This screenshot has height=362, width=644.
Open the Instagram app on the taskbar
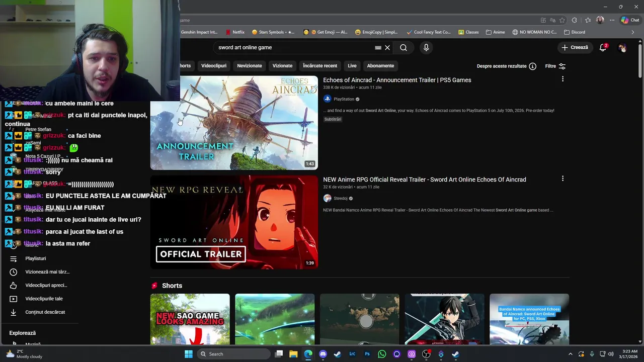pyautogui.click(x=412, y=354)
